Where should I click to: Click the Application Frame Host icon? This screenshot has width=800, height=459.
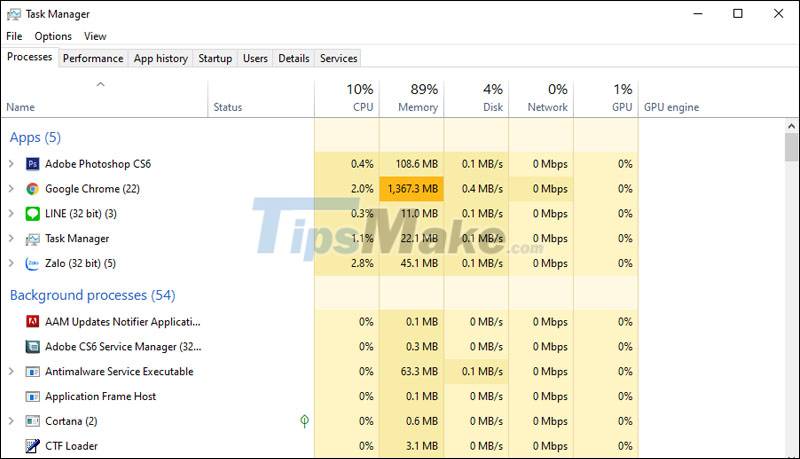[x=33, y=396]
